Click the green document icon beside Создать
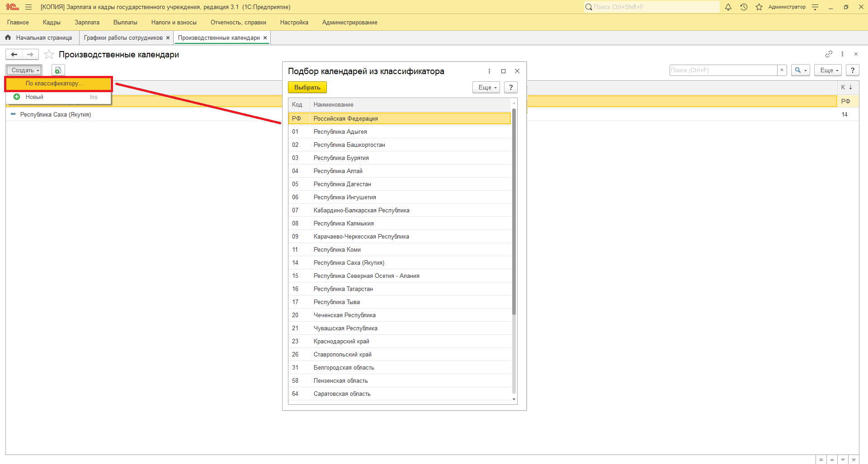 click(x=58, y=70)
